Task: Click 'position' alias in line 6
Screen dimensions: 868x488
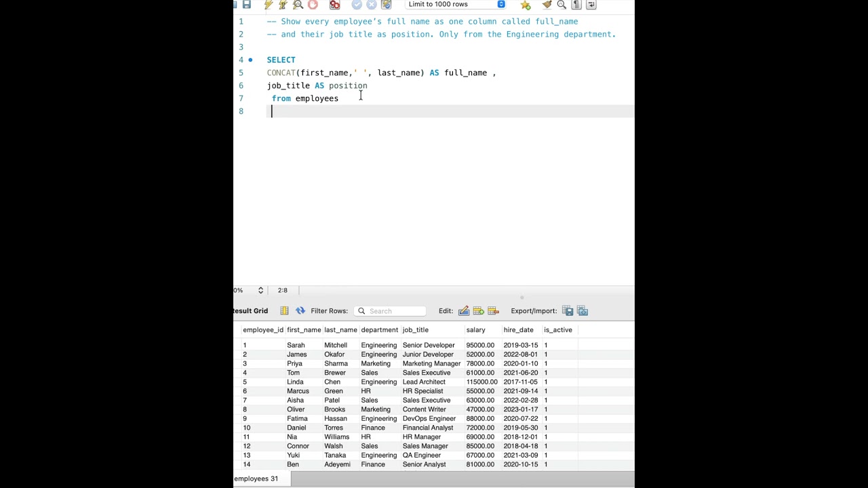Action: click(x=348, y=85)
